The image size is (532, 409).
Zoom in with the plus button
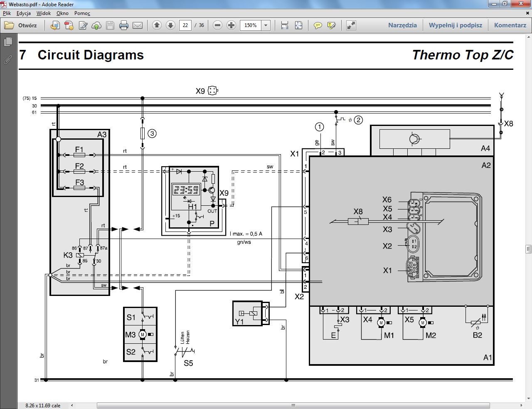point(232,25)
